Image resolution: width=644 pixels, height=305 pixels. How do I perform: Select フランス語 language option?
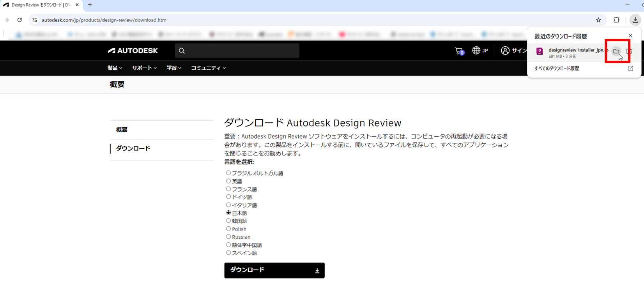point(228,189)
